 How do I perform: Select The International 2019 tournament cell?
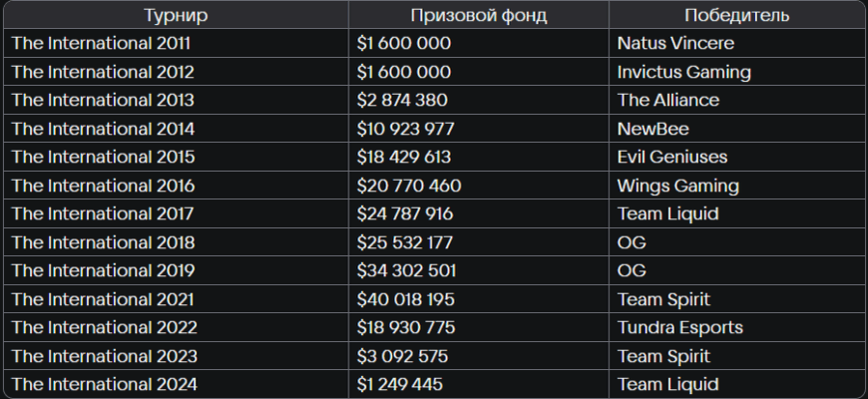(x=101, y=271)
